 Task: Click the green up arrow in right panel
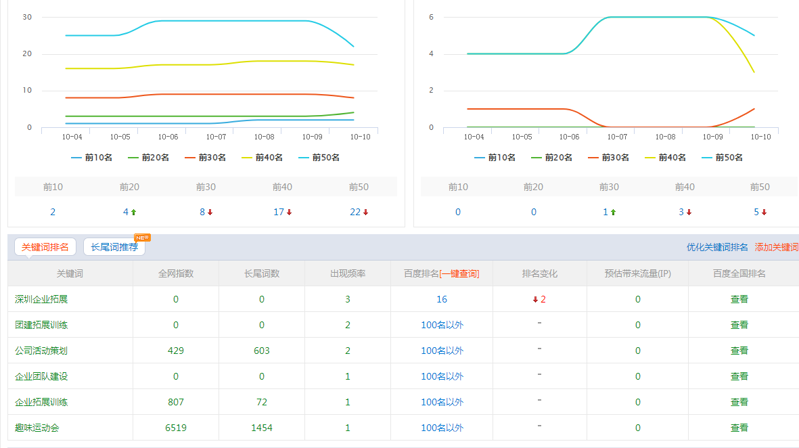click(x=613, y=212)
